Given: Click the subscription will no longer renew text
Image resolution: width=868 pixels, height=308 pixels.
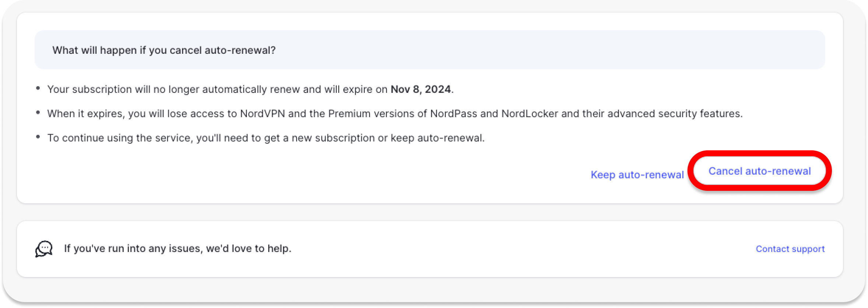Looking at the screenshot, I should 217,89.
